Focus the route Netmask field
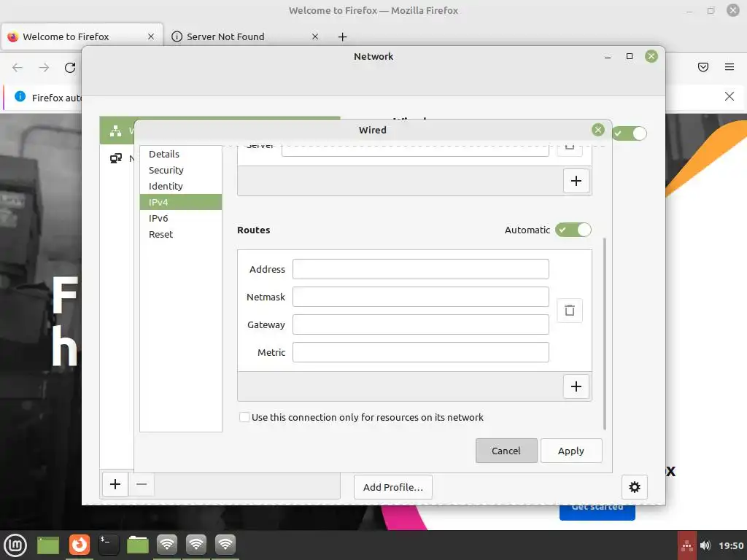747x560 pixels. tap(421, 297)
